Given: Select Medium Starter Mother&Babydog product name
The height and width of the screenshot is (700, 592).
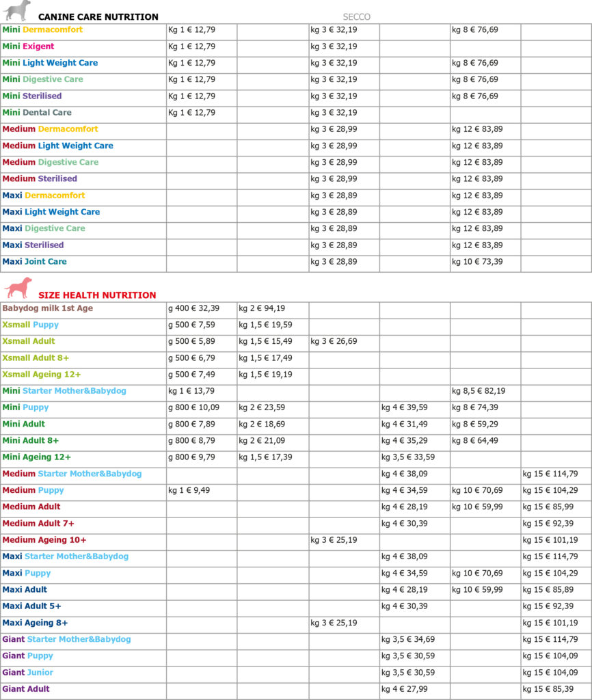Looking at the screenshot, I should coord(72,473).
